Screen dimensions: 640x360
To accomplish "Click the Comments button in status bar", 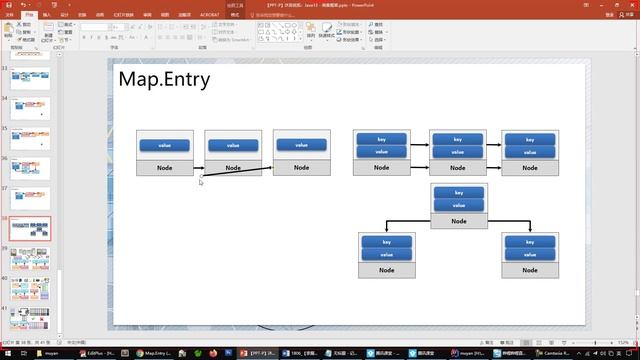I will click(507, 343).
